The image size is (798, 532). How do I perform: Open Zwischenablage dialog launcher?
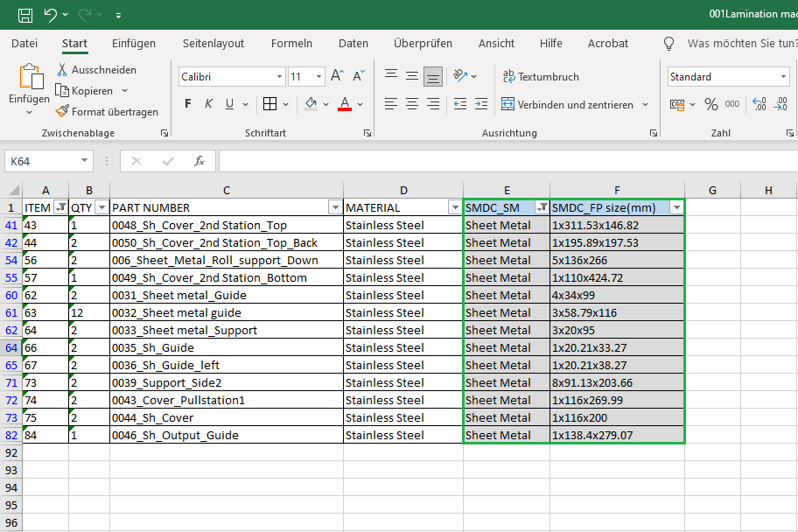(x=164, y=133)
